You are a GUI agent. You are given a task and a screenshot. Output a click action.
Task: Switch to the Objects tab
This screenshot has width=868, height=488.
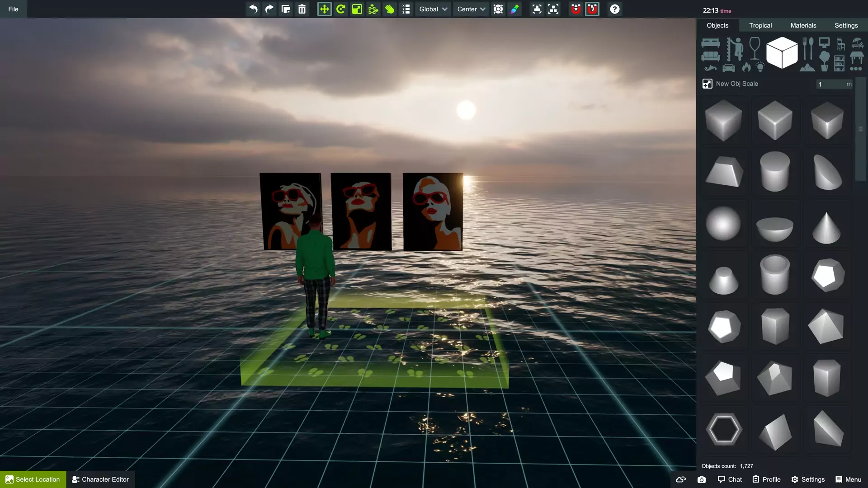[x=717, y=25]
